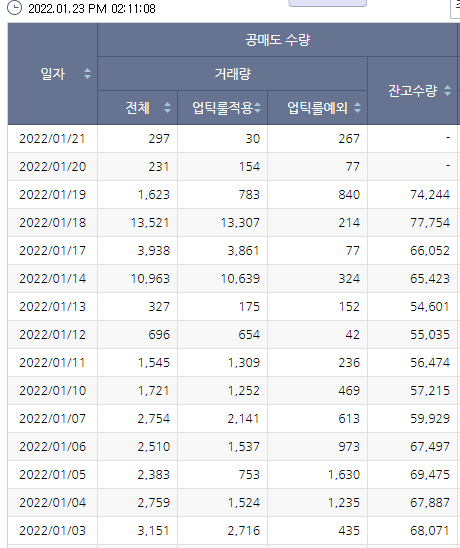460x548 pixels.
Task: Click balance value 57,215
Action: tap(430, 390)
